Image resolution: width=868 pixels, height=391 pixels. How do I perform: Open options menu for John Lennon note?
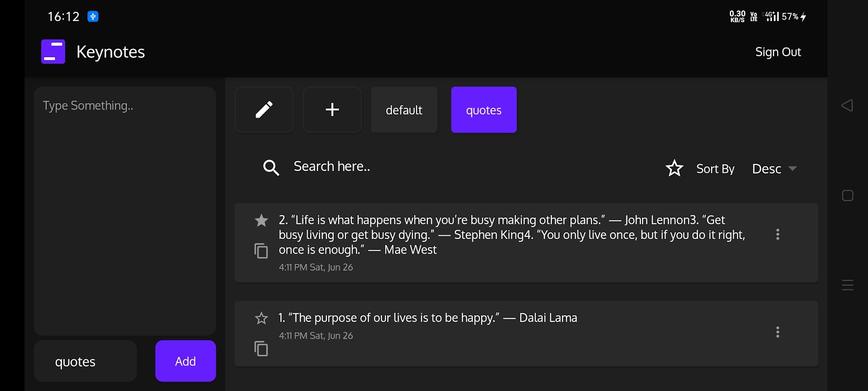coord(778,235)
